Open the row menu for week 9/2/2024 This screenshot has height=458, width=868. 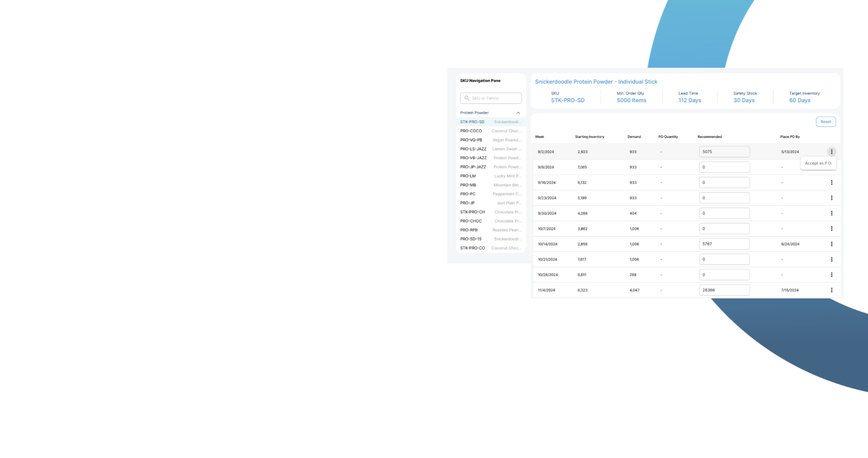831,152
